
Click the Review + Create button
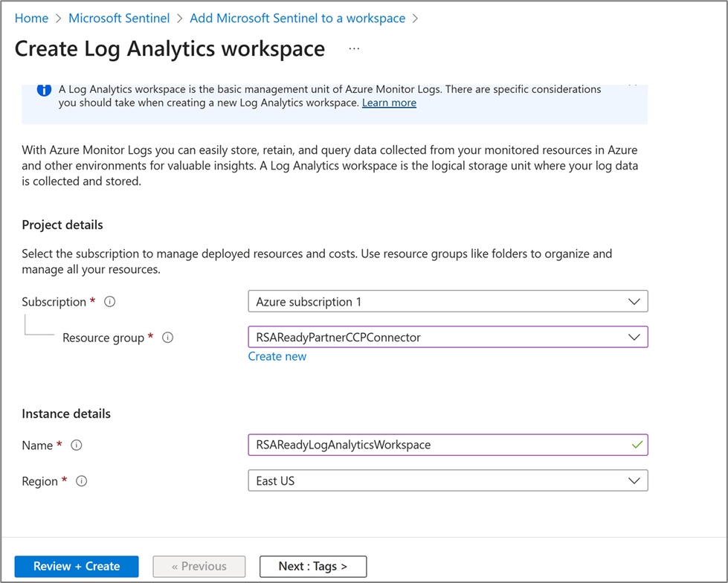(77, 567)
